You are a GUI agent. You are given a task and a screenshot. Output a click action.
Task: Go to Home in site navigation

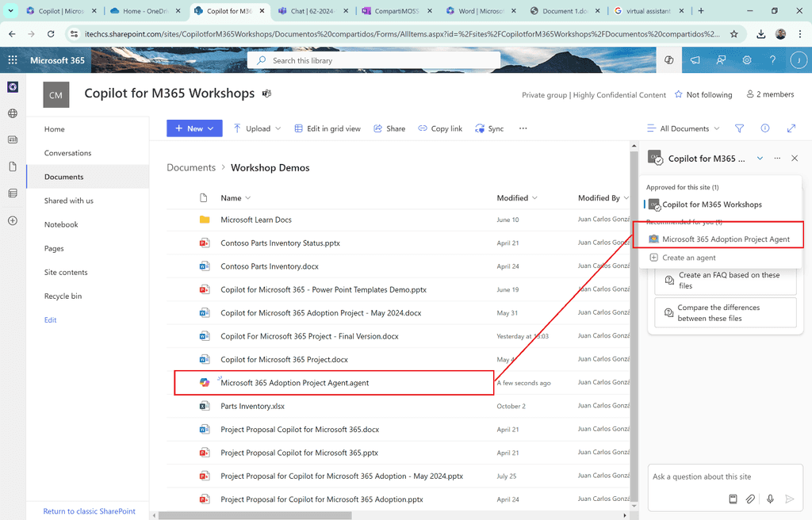(x=55, y=129)
